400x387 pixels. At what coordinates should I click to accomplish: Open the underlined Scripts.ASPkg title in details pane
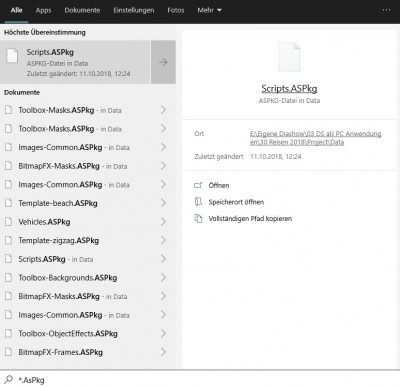coord(289,89)
